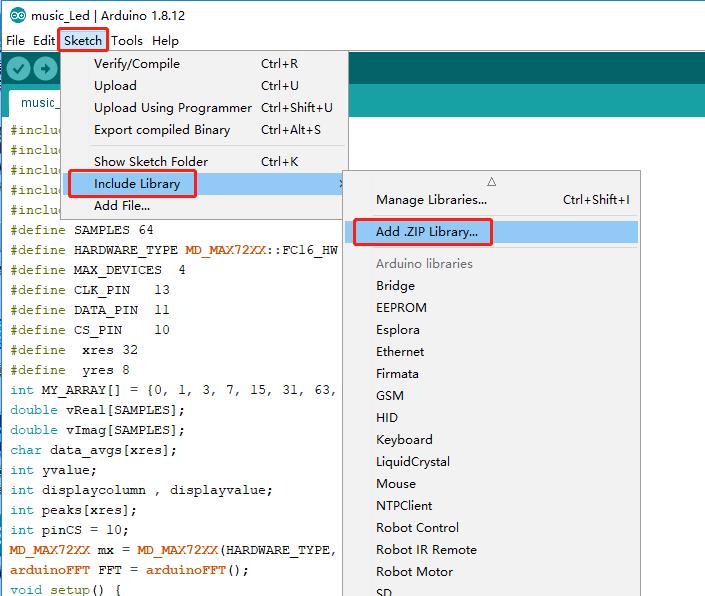The image size is (705, 596).
Task: Select Export compiled Binary entry
Action: tap(161, 130)
